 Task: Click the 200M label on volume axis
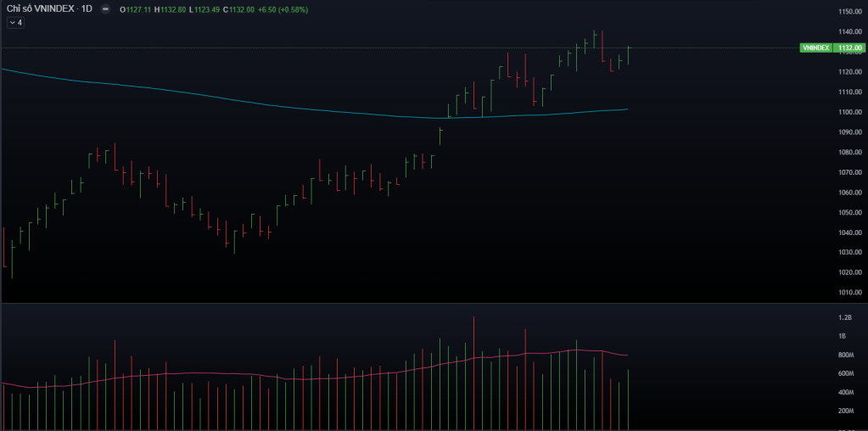(847, 411)
